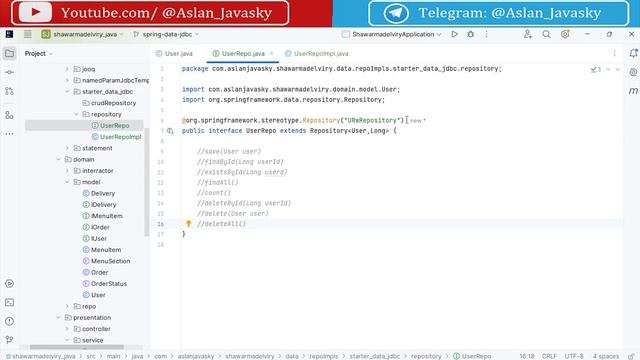Run ShawarmadelviryApplication
Image resolution: width=640 pixels, height=360 pixels.
coord(454,34)
